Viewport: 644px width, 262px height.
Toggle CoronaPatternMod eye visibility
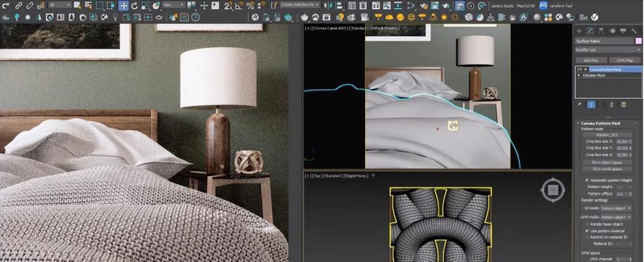[579, 69]
